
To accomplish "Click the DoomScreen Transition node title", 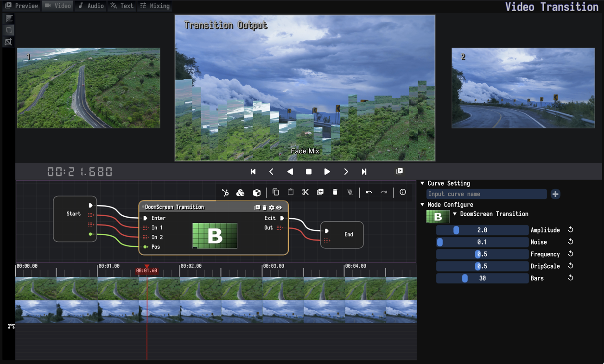I will (174, 207).
